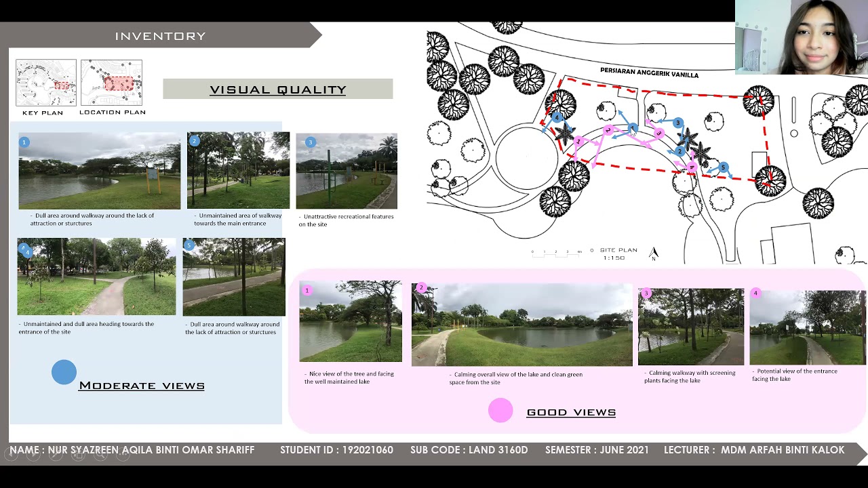Viewport: 868px width, 488px height.
Task: Open moderate view photo 2 of walkway
Action: [238, 171]
